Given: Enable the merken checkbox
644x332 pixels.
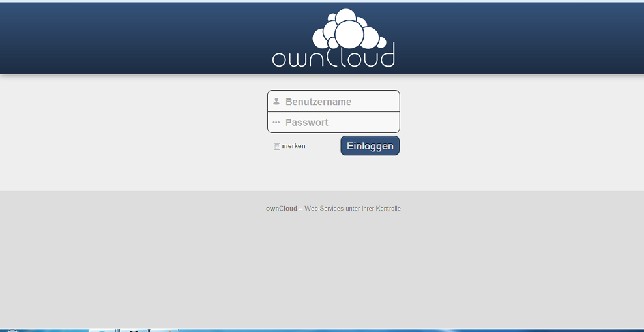Looking at the screenshot, I should tap(277, 146).
